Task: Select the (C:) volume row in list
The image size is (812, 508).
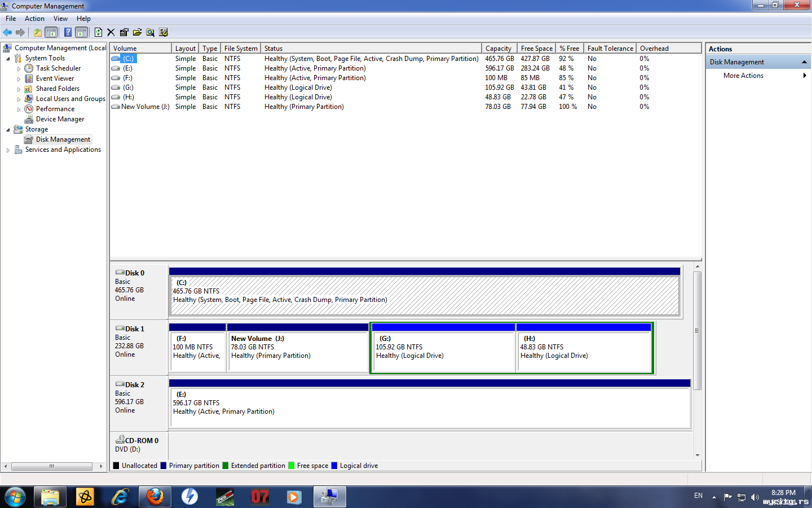Action: click(x=406, y=59)
